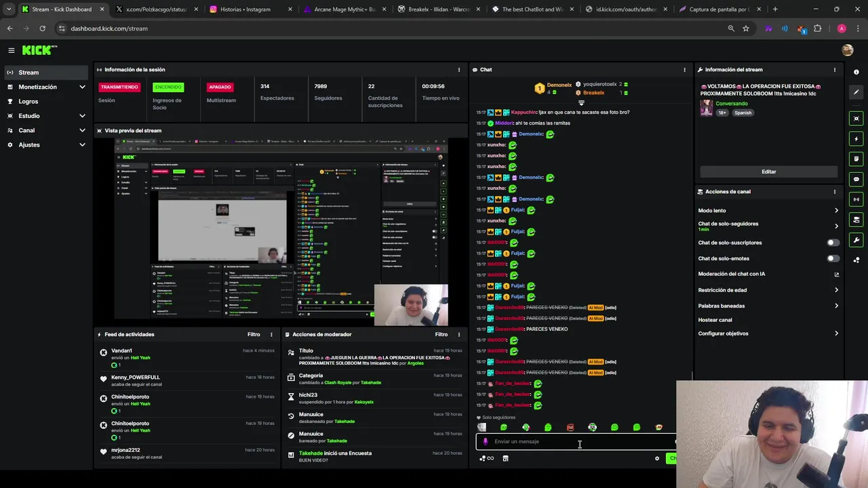
Task: Open Feed de actividades three-dot menu
Action: pyautogui.click(x=271, y=334)
